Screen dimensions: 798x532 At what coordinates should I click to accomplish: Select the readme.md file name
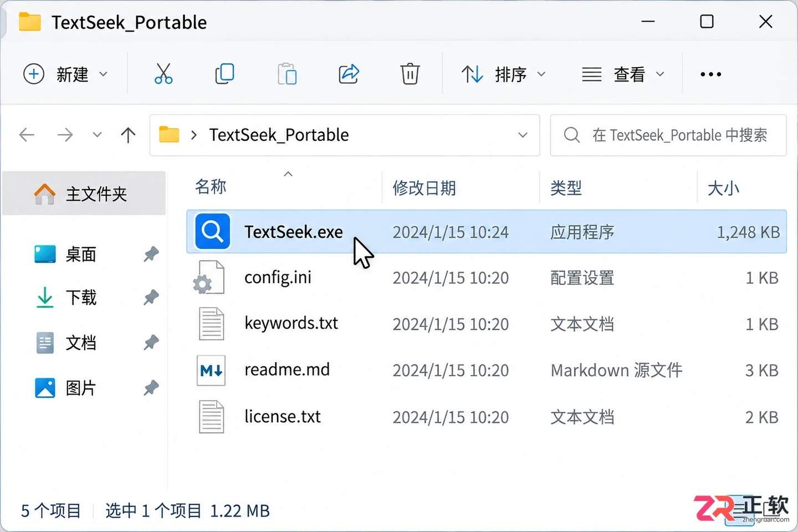[287, 370]
